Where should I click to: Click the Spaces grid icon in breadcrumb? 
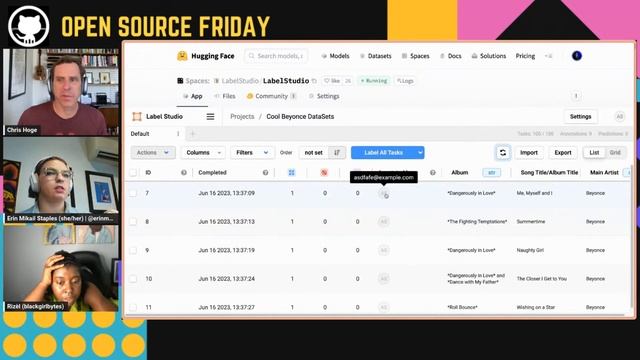point(180,81)
